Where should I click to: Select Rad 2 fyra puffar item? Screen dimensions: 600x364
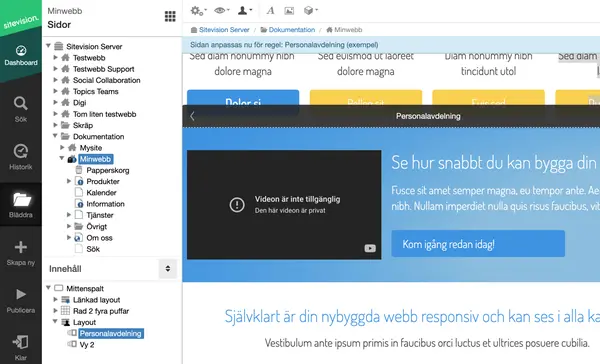click(x=101, y=311)
